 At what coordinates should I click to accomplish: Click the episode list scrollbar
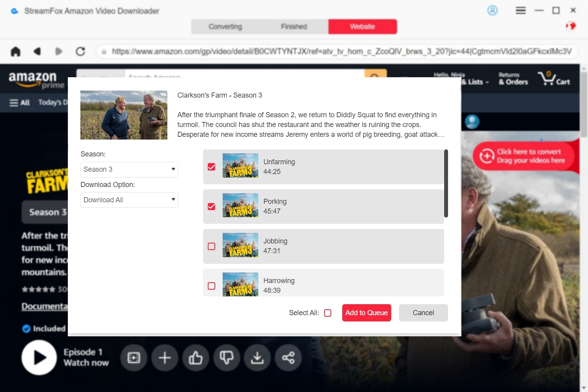446,183
